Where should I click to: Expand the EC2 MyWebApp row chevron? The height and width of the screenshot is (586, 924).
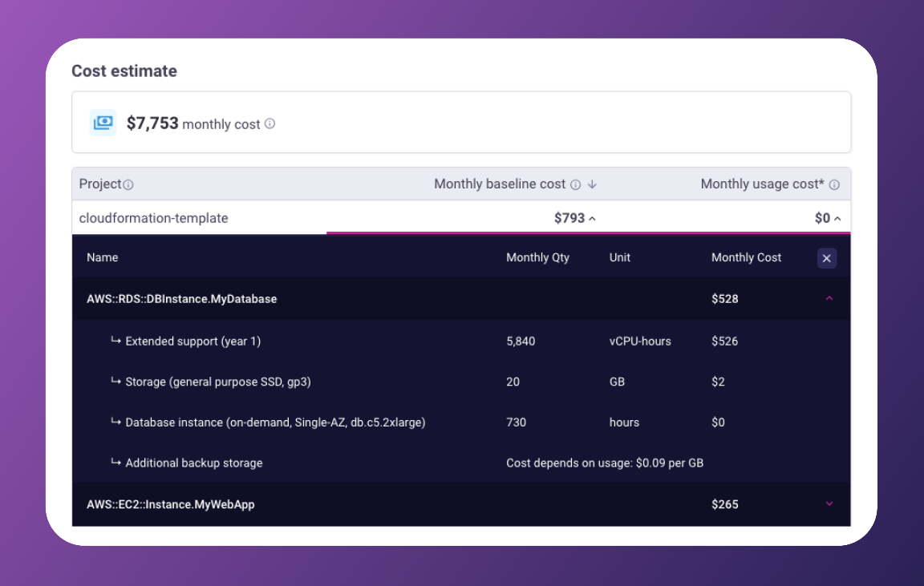pos(829,504)
